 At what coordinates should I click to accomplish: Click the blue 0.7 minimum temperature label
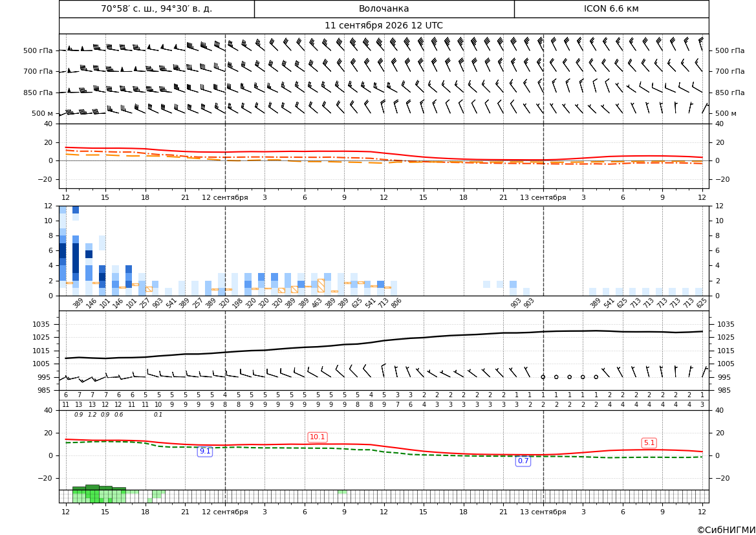click(523, 461)
